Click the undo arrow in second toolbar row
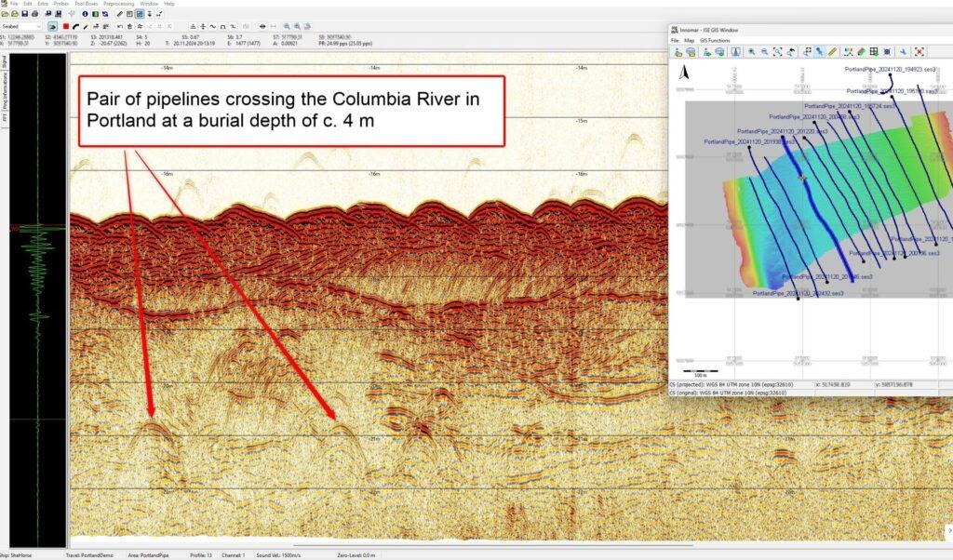953x560 pixels. click(x=120, y=26)
